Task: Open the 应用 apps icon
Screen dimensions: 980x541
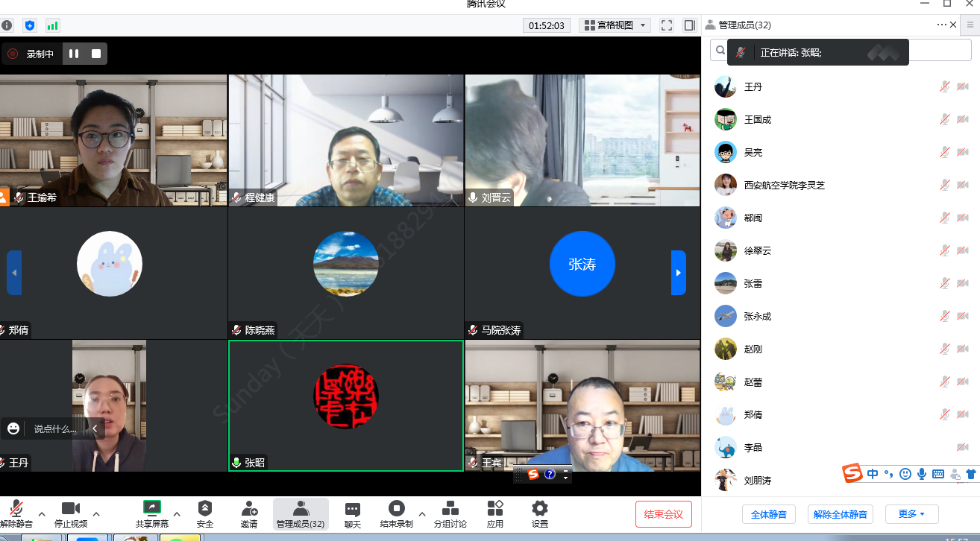Action: click(x=495, y=513)
